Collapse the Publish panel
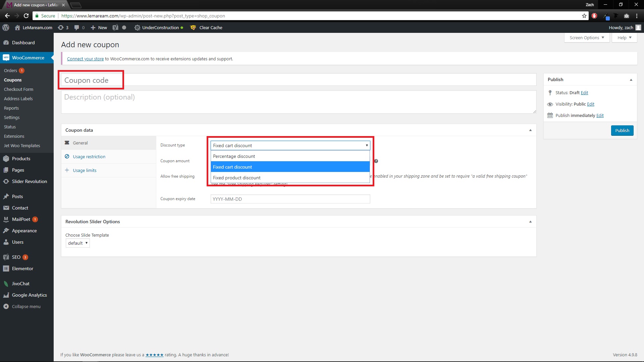This screenshot has width=644, height=362. (631, 79)
